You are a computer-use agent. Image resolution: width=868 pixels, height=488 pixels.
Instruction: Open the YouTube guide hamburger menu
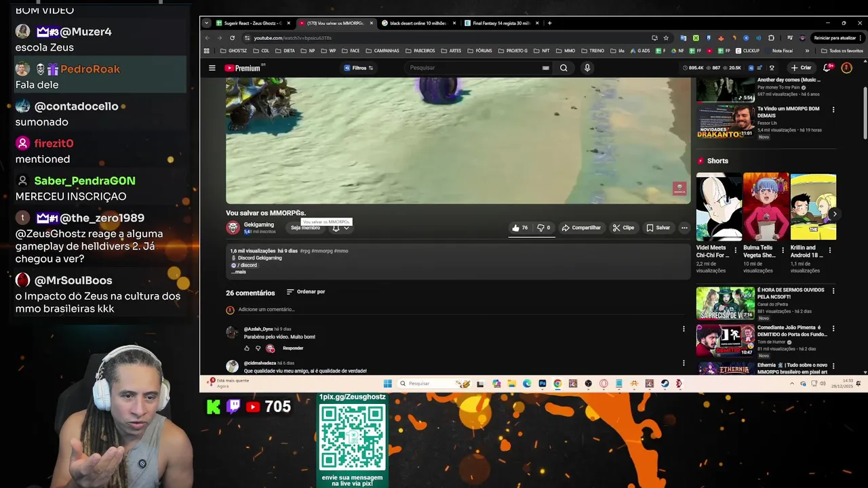point(212,68)
